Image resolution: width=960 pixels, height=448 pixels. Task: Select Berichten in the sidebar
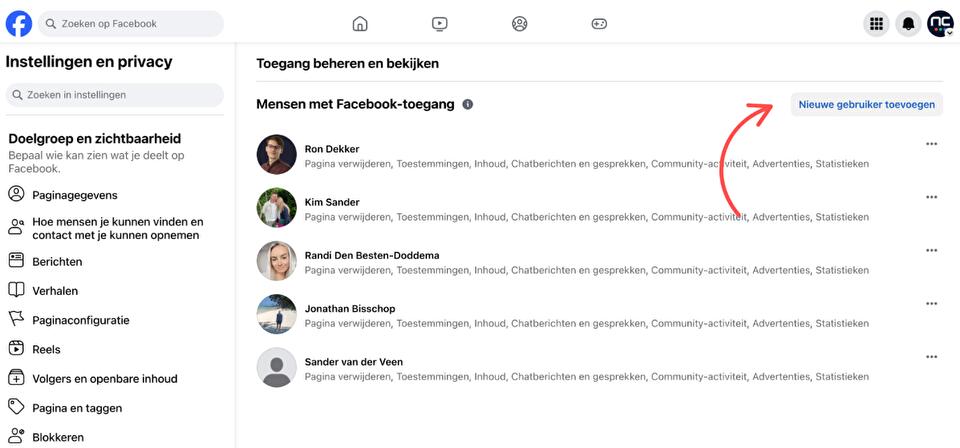(57, 261)
